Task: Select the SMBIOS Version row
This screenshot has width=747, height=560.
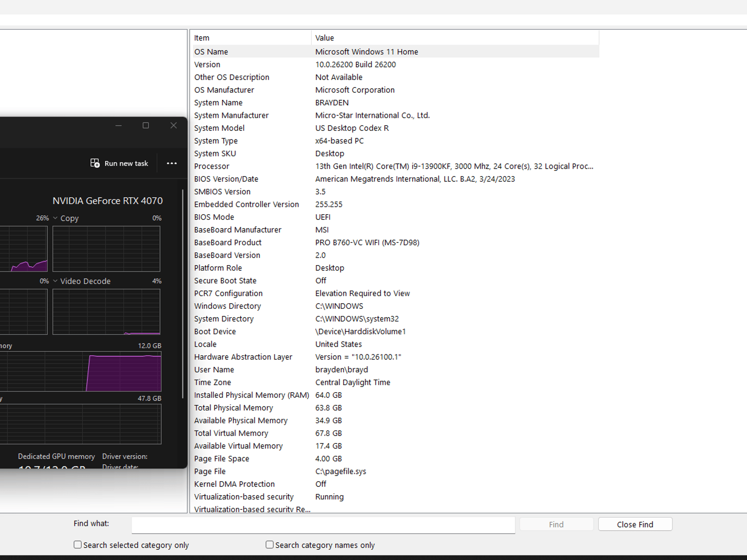Action: (396, 192)
